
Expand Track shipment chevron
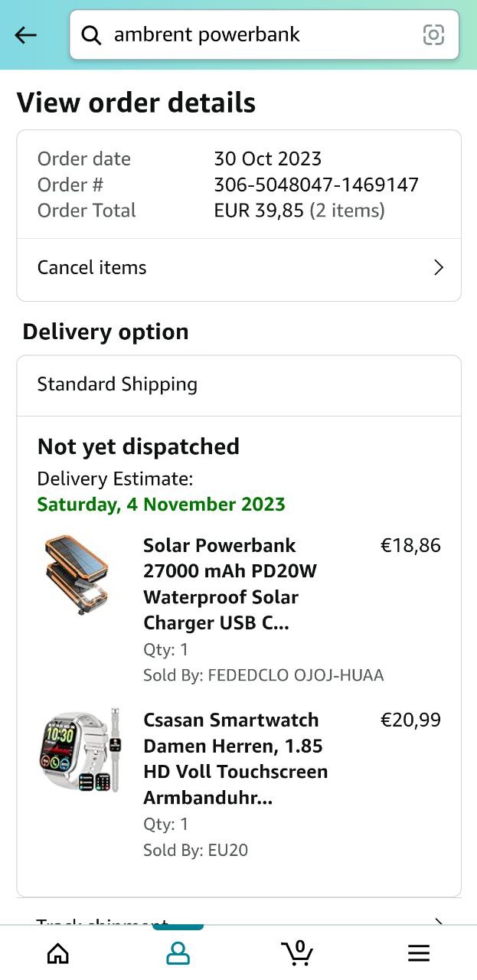coord(438,920)
